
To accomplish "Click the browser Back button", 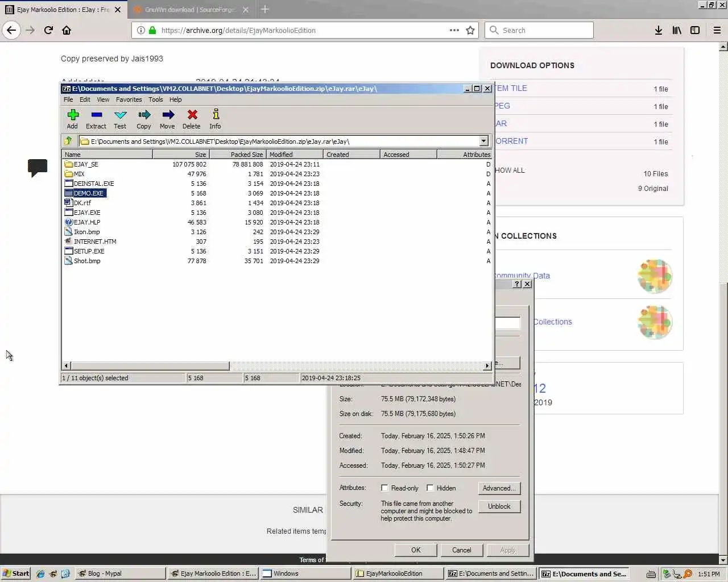I will [x=11, y=30].
